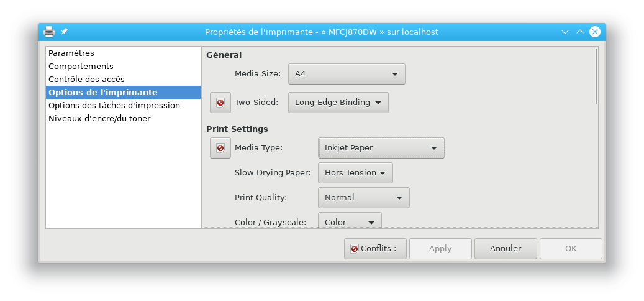Close the printer properties window
This screenshot has height=301, width=644.
595,32
